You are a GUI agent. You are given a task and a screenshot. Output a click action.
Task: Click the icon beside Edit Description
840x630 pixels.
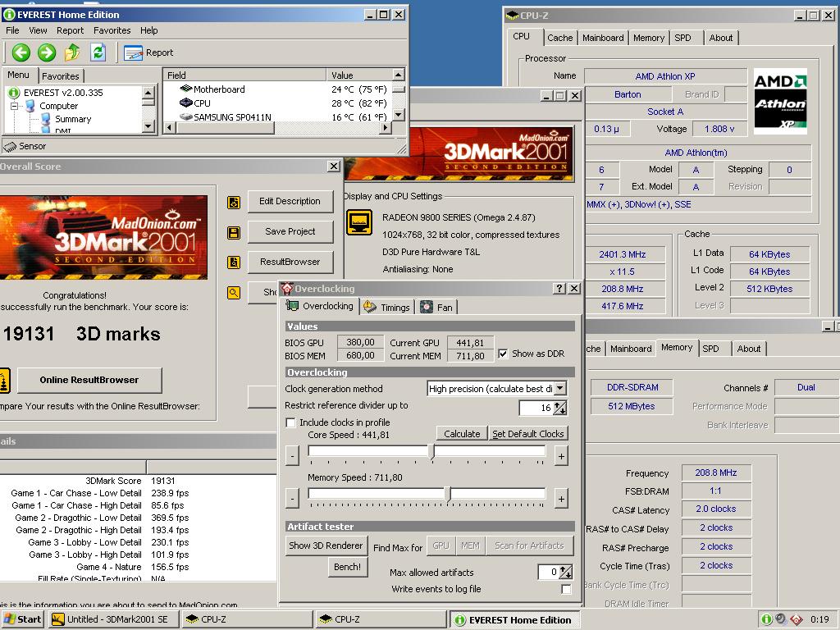(x=234, y=203)
